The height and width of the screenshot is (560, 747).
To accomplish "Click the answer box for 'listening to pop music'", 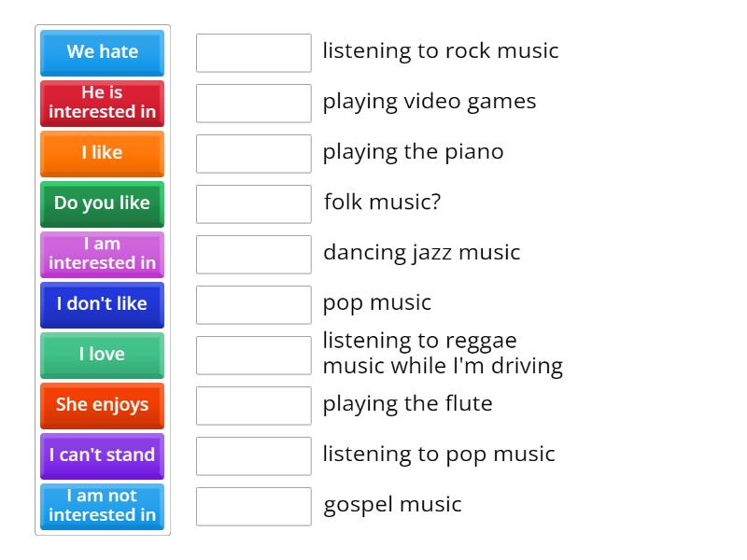I will click(x=253, y=456).
